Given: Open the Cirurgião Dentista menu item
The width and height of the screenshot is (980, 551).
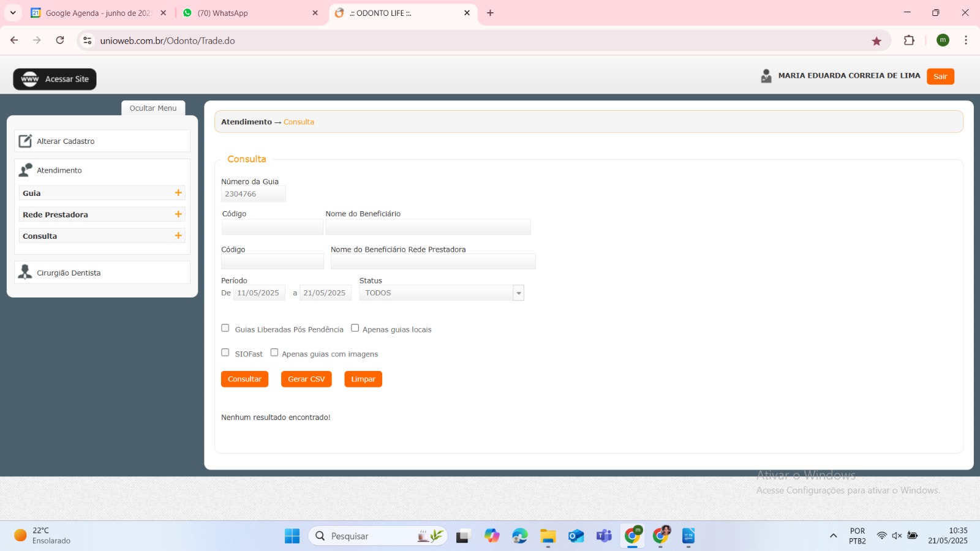Looking at the screenshot, I should click(x=102, y=272).
